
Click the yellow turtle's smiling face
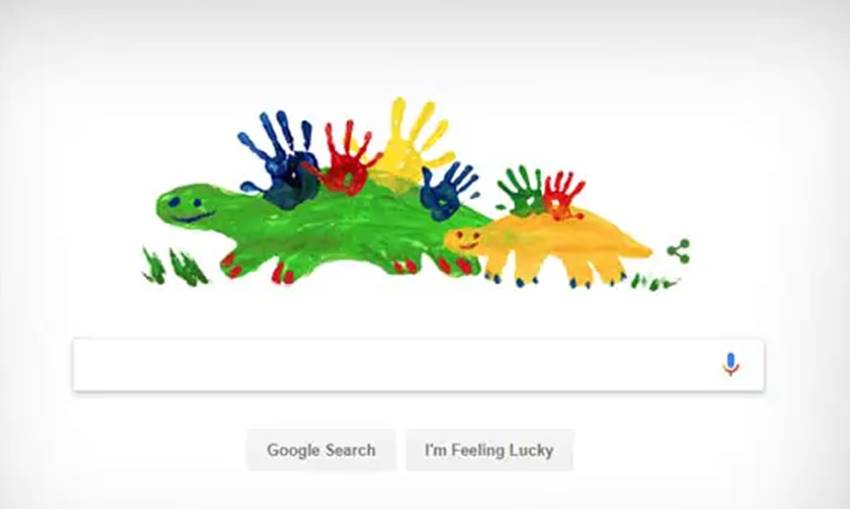pos(464,239)
